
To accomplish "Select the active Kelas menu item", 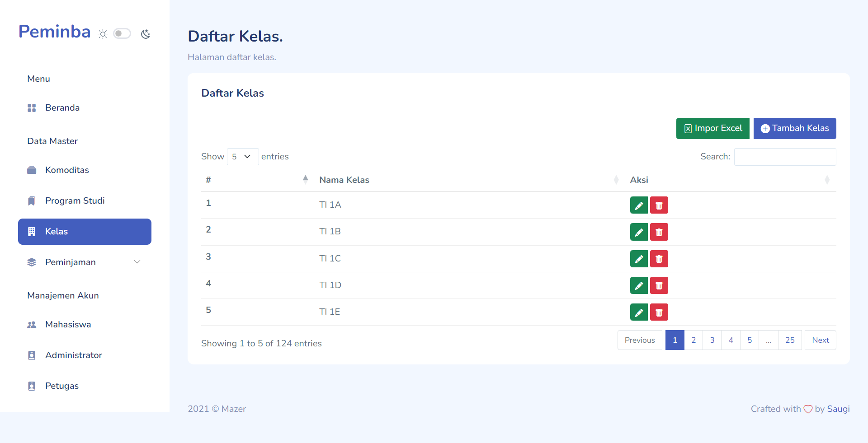I will tap(85, 232).
